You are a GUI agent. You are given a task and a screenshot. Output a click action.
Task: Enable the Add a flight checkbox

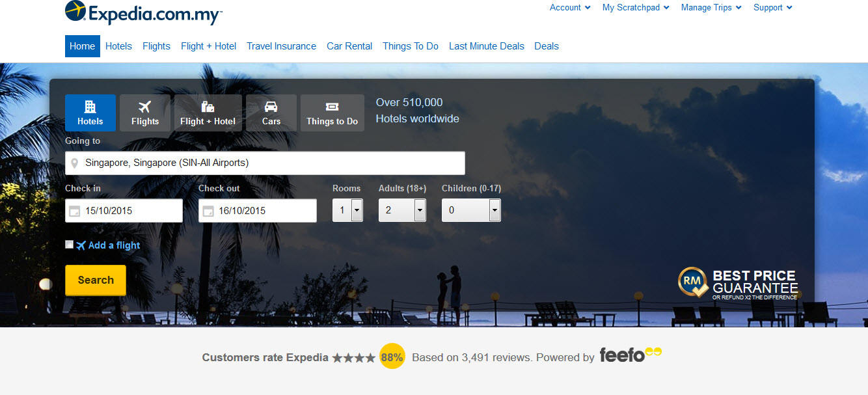(70, 245)
